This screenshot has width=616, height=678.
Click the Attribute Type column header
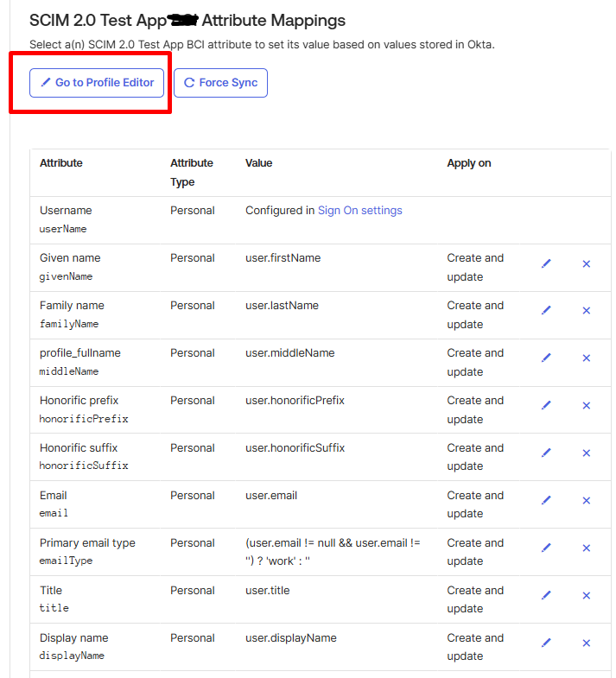pos(192,173)
